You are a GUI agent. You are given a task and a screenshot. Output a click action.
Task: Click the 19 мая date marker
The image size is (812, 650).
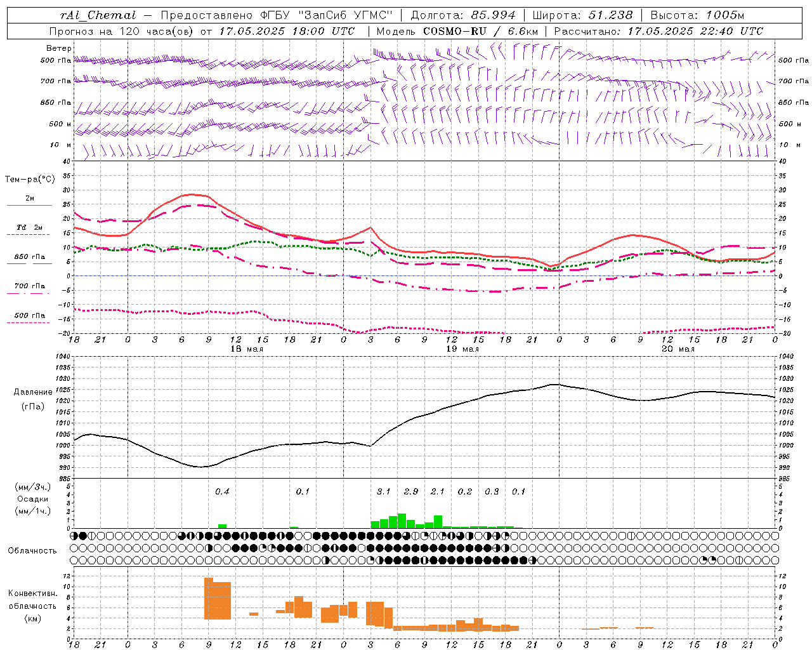tap(462, 349)
